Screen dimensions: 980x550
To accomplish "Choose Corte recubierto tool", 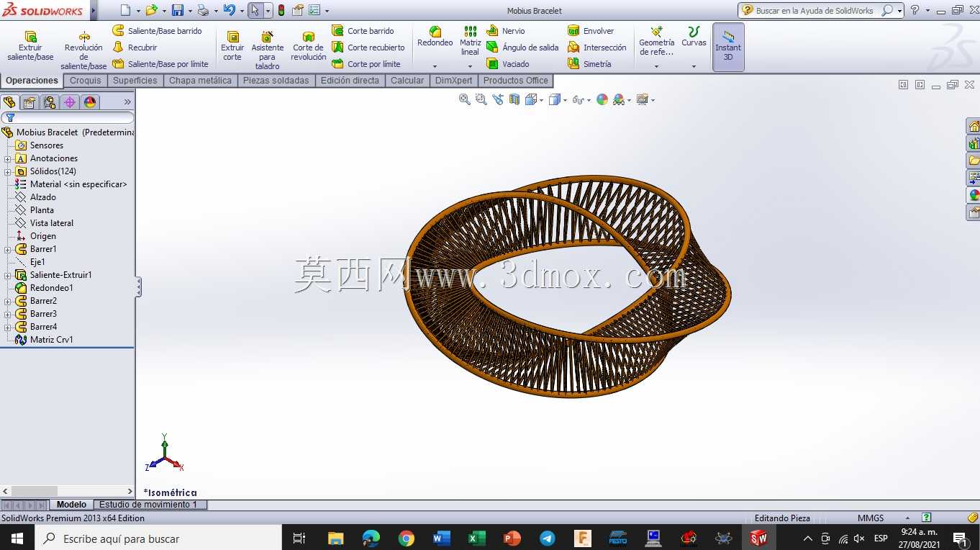I will point(368,48).
